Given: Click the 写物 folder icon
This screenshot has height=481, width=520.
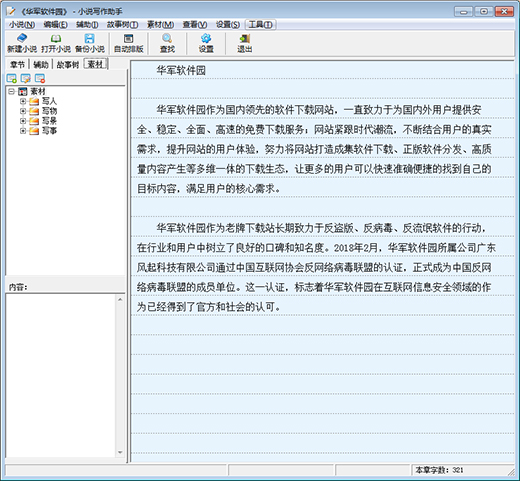Looking at the screenshot, I should (34, 111).
